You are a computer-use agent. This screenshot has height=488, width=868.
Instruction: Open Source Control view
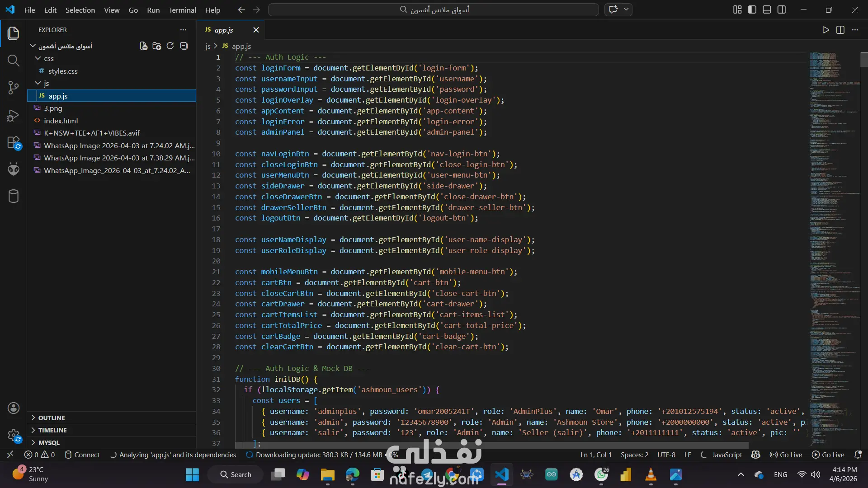point(13,88)
